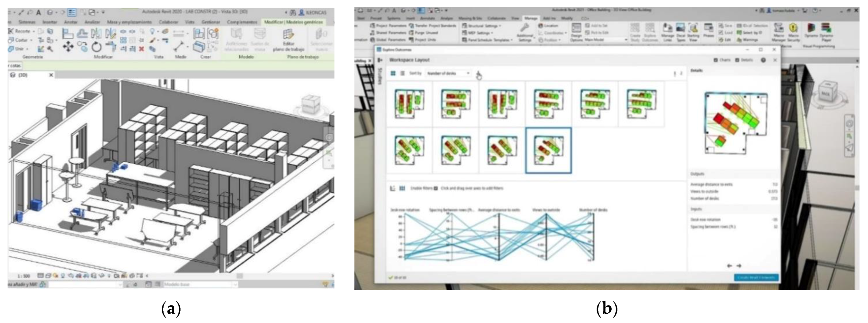The width and height of the screenshot is (868, 323).
Task: Click the Rotate tool icon
Action: (96, 47)
